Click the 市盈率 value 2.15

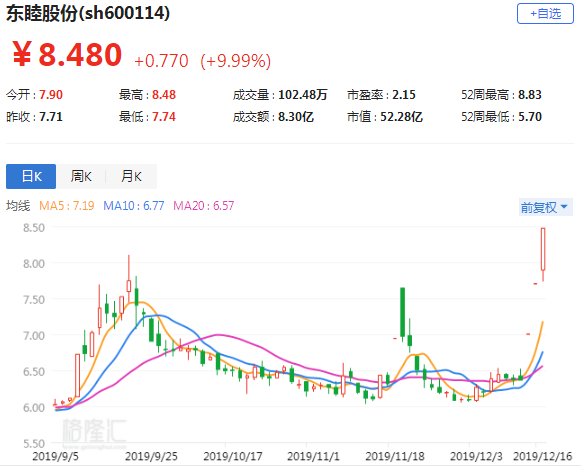(404, 95)
